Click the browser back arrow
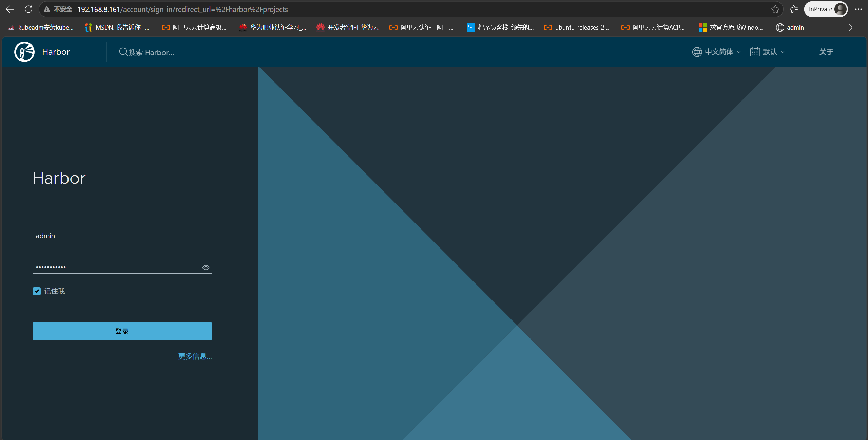The width and height of the screenshot is (868, 440). pos(10,9)
